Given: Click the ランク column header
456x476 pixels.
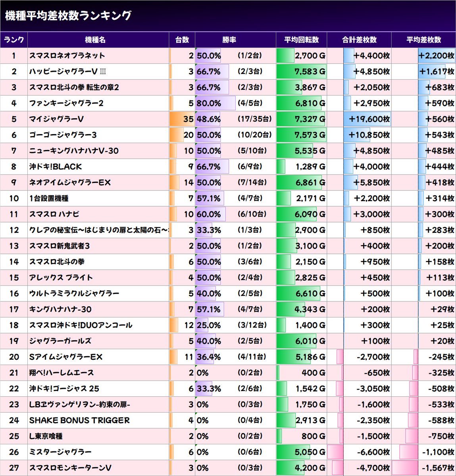Looking at the screenshot, I should click(14, 40).
